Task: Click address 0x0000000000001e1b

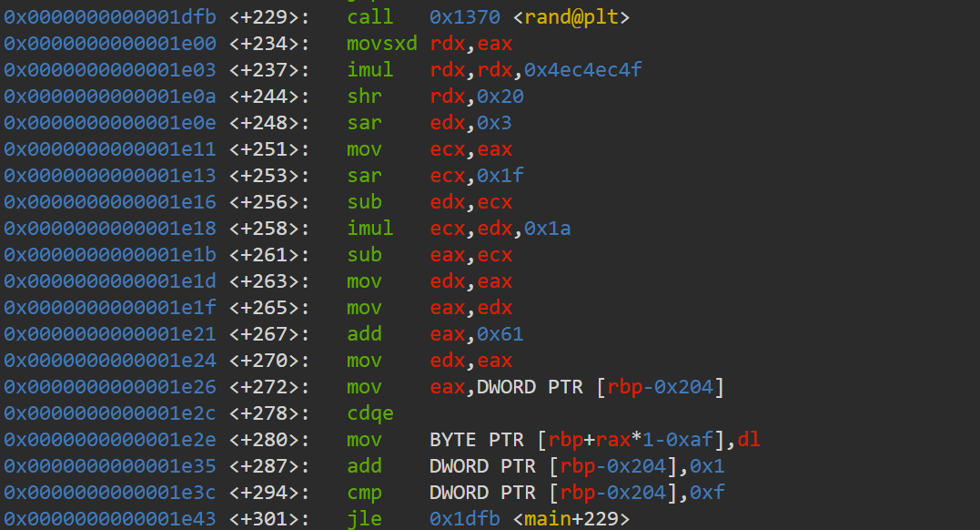Action: coord(110,255)
